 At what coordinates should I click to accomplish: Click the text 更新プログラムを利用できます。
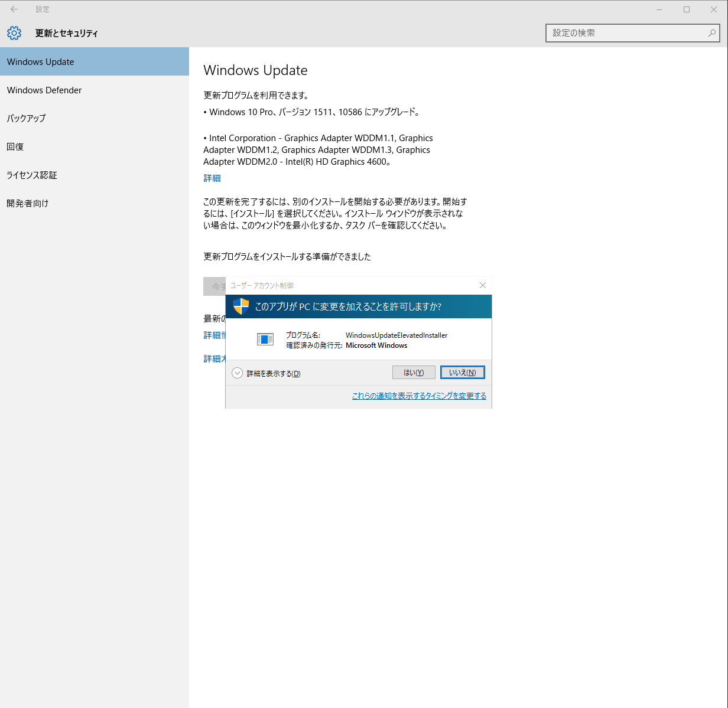[256, 95]
